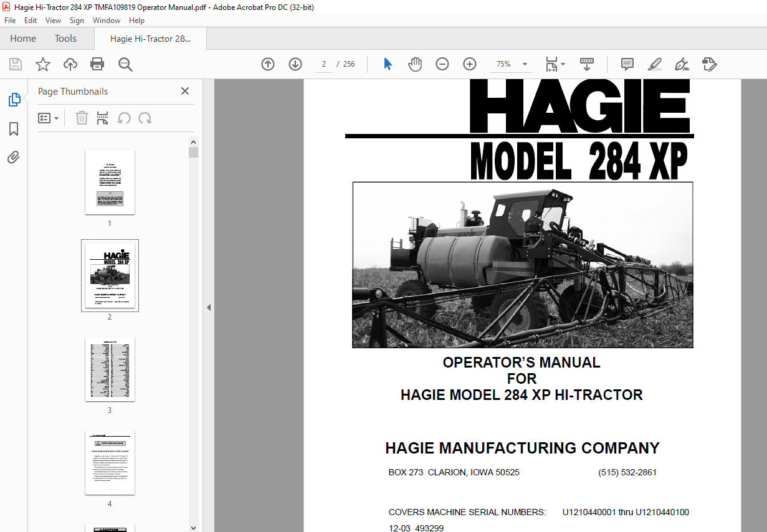767x532 pixels.
Task: Open the Edit menu
Action: point(31,21)
